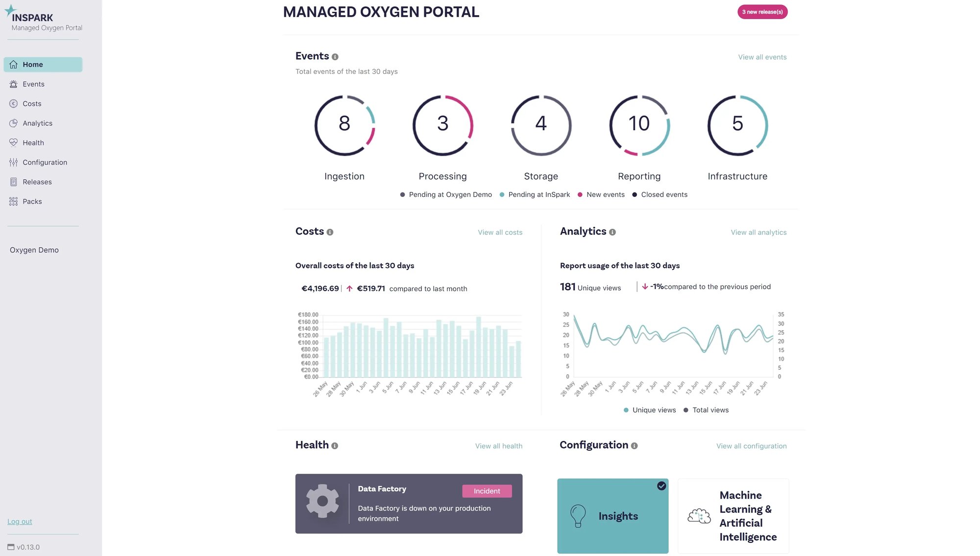Toggle Pending at InSpark legend entry

(x=535, y=195)
